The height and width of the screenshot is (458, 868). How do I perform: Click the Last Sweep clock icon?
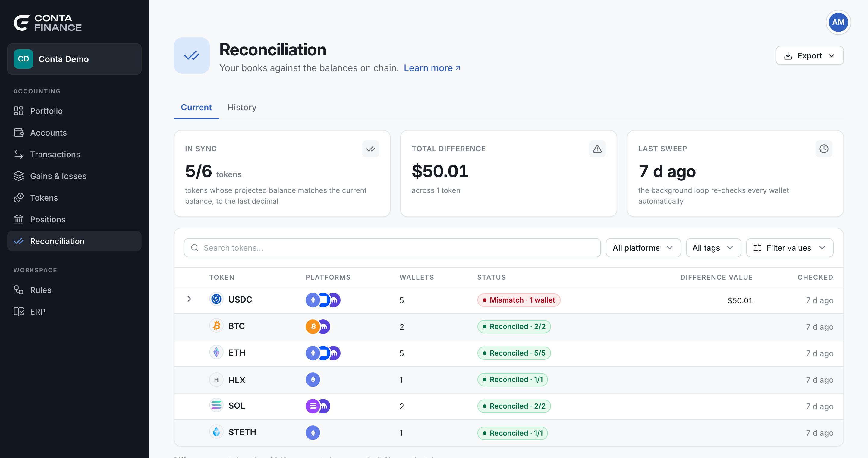pos(823,149)
